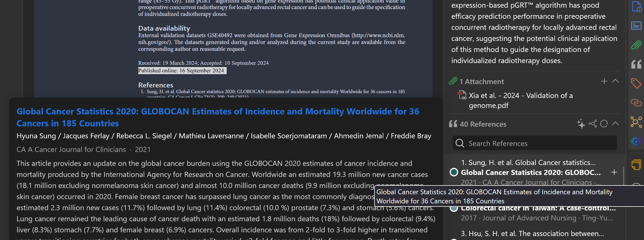Click the 'References' heading in PDF
Screen dimensions: 644x240
point(156,85)
